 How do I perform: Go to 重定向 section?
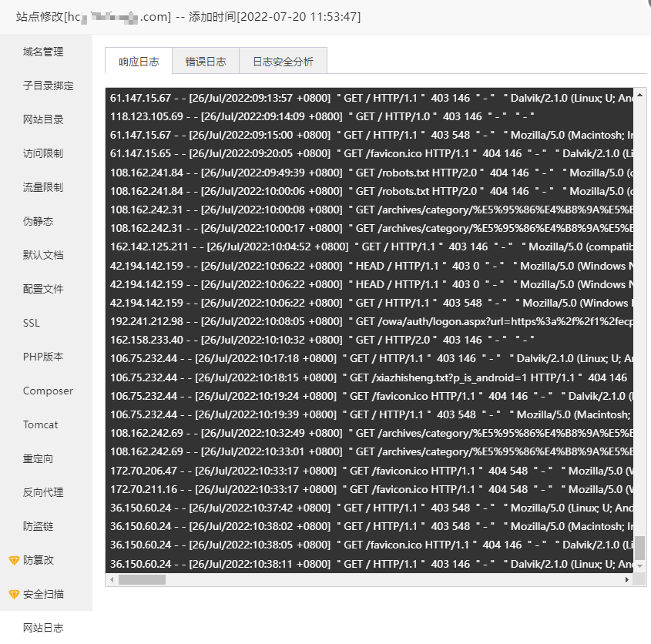tap(39, 459)
